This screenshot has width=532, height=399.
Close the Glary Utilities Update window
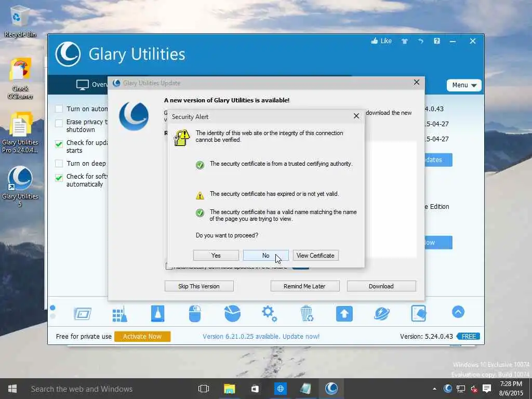click(x=417, y=83)
